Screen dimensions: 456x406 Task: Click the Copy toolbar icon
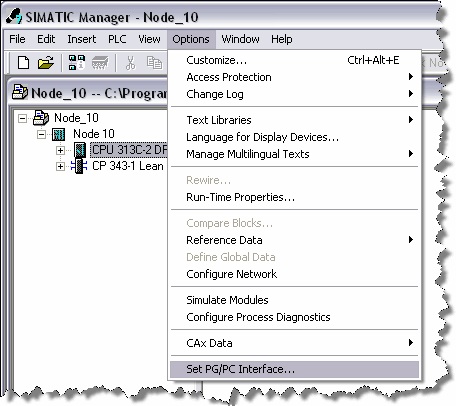(x=154, y=62)
